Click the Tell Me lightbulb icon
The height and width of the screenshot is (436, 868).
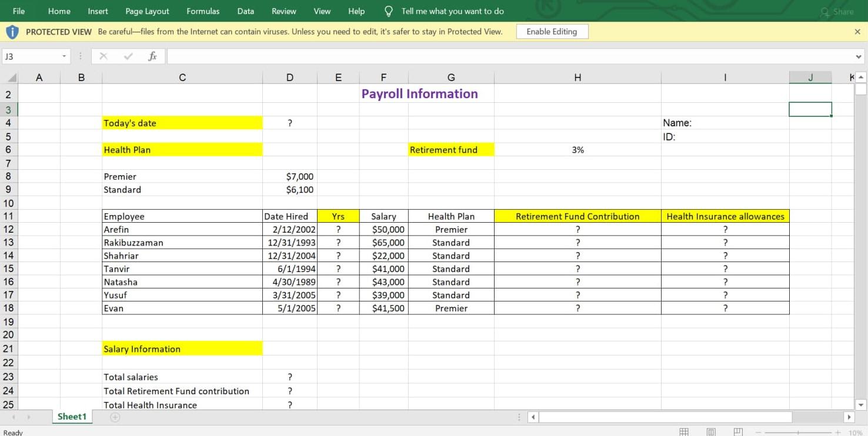(x=388, y=11)
